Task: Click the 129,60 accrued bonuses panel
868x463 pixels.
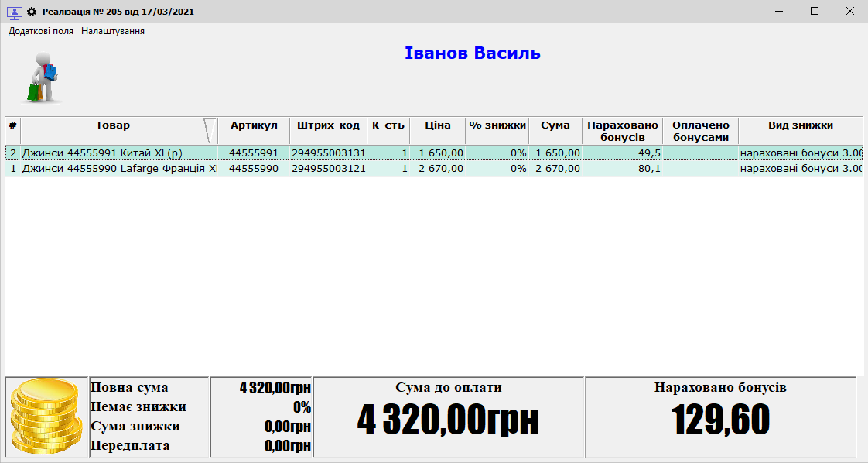Action: (x=720, y=417)
